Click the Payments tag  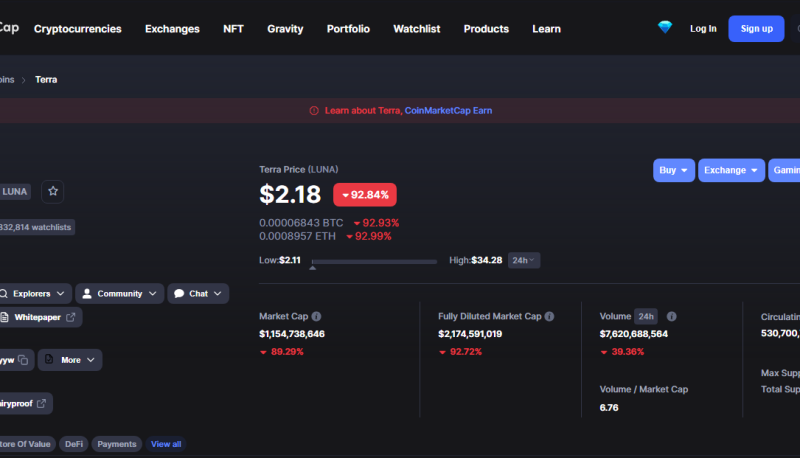click(x=117, y=444)
